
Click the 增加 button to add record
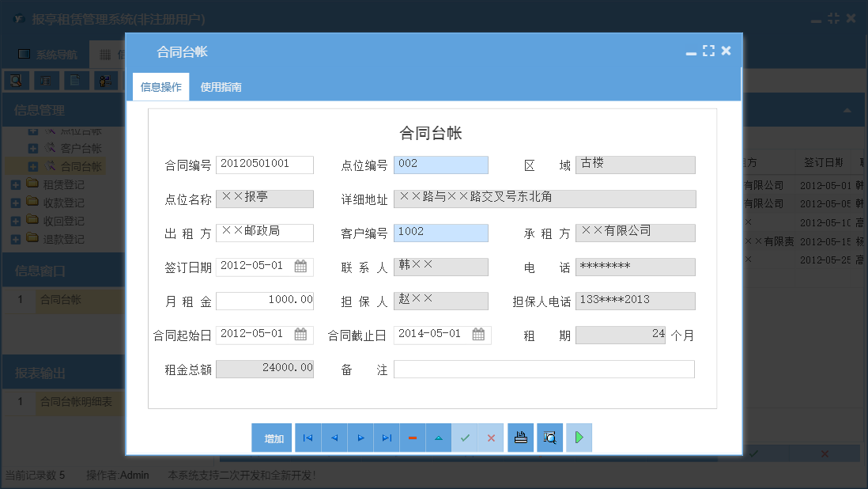point(271,437)
